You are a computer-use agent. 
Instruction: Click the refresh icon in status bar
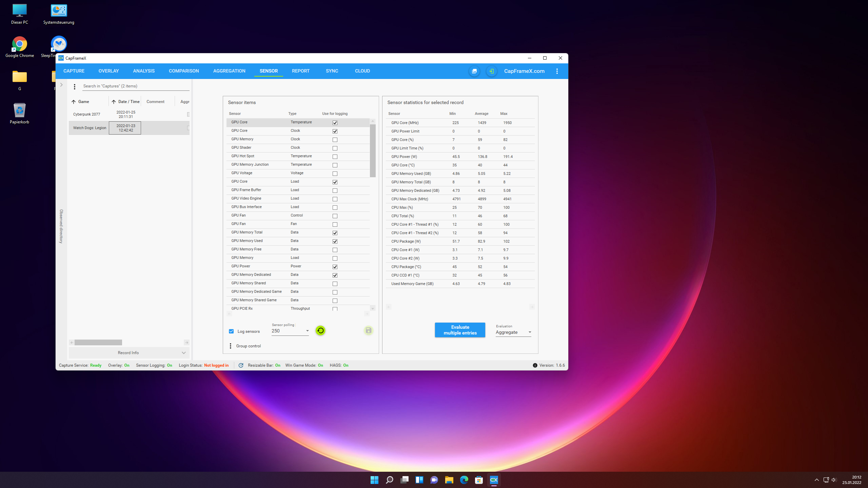point(241,365)
